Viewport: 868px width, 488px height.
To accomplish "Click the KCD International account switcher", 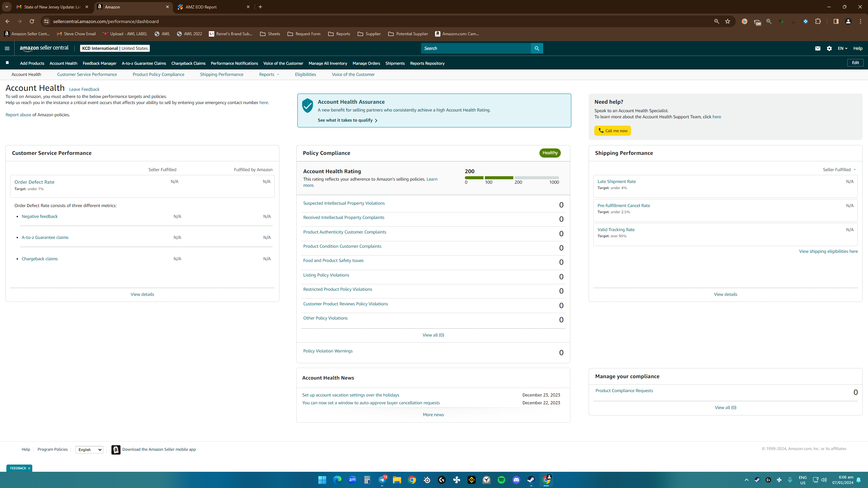I will coord(115,48).
